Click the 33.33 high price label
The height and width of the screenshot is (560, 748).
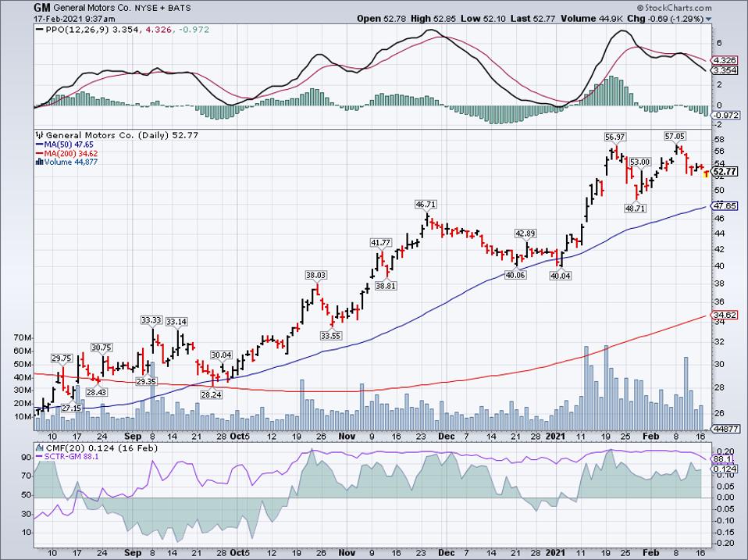151,320
